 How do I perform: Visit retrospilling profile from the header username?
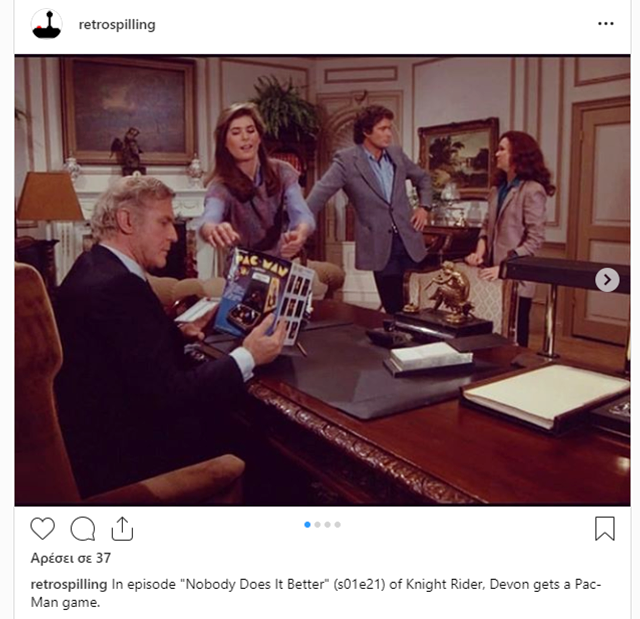[117, 24]
